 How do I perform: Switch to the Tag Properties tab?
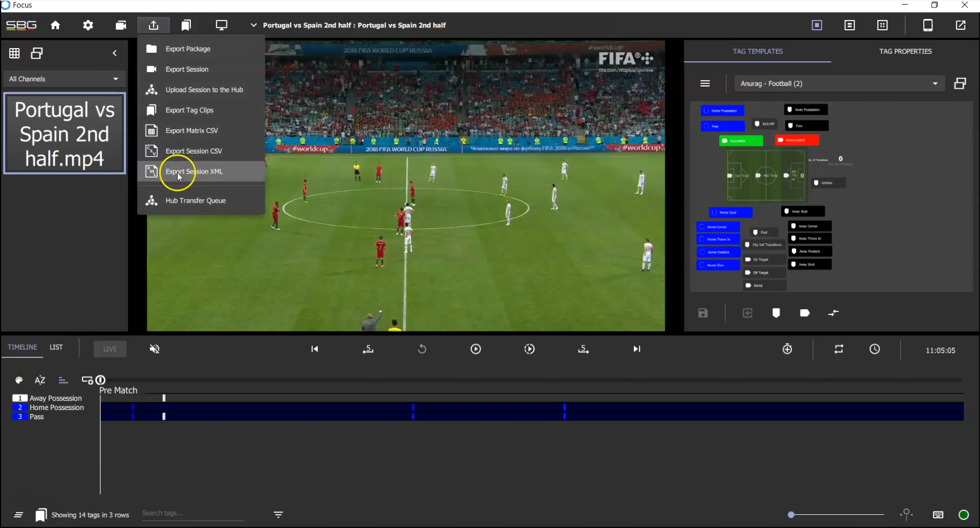pos(905,52)
